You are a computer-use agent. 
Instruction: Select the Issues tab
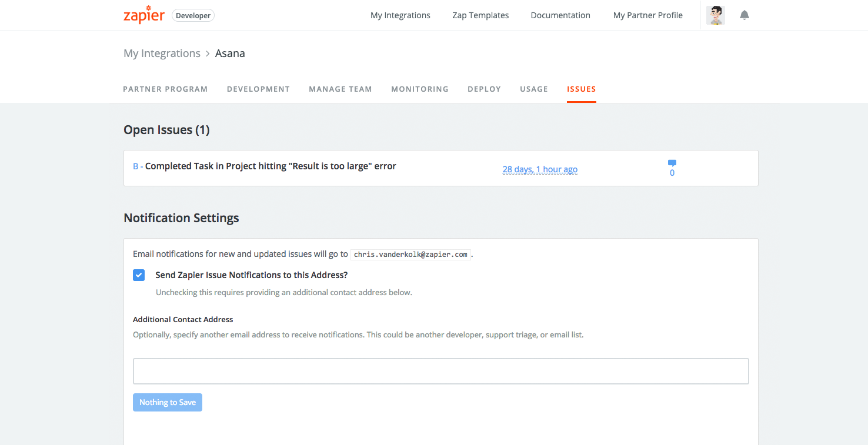[582, 89]
